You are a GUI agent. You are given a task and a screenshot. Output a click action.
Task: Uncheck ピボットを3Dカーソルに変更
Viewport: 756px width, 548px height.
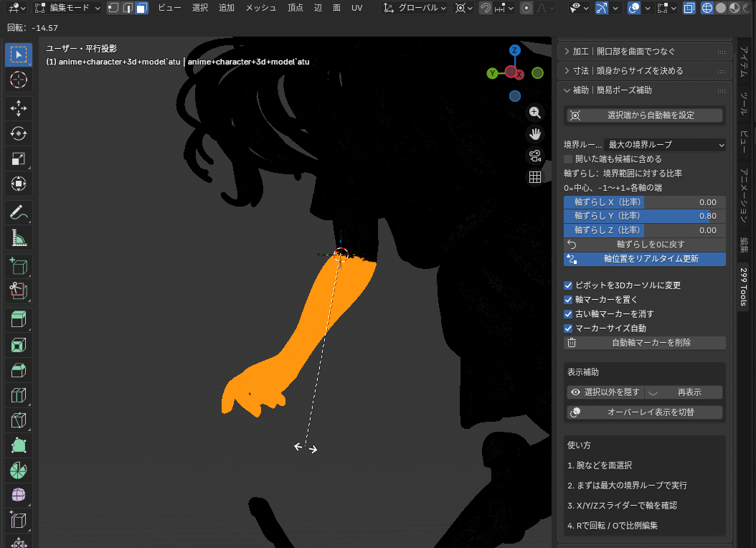click(568, 285)
